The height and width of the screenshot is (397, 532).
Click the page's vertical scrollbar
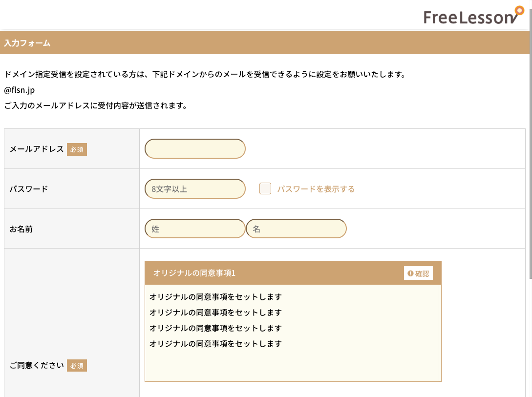click(x=530, y=146)
